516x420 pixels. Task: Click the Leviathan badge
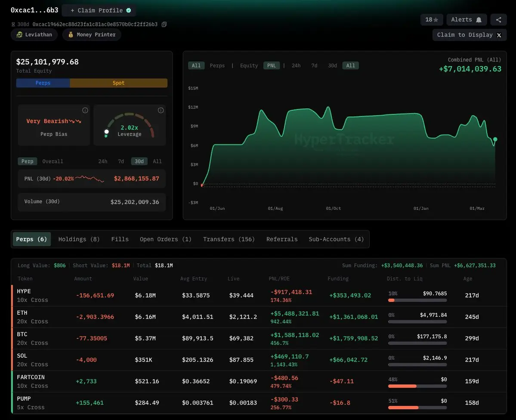coord(34,35)
